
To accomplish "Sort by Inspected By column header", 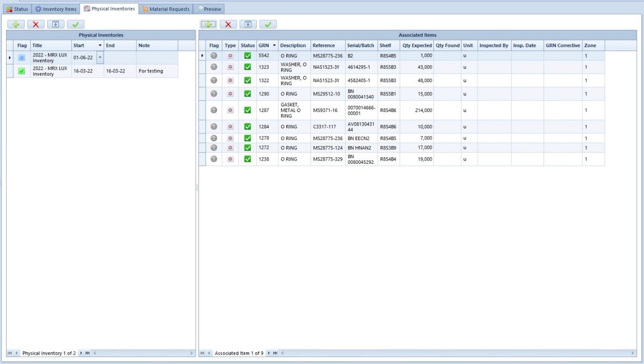I will [x=494, y=45].
